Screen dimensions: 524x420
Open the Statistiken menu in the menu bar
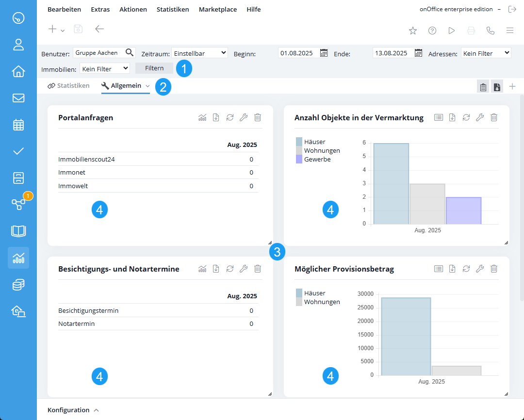173,9
